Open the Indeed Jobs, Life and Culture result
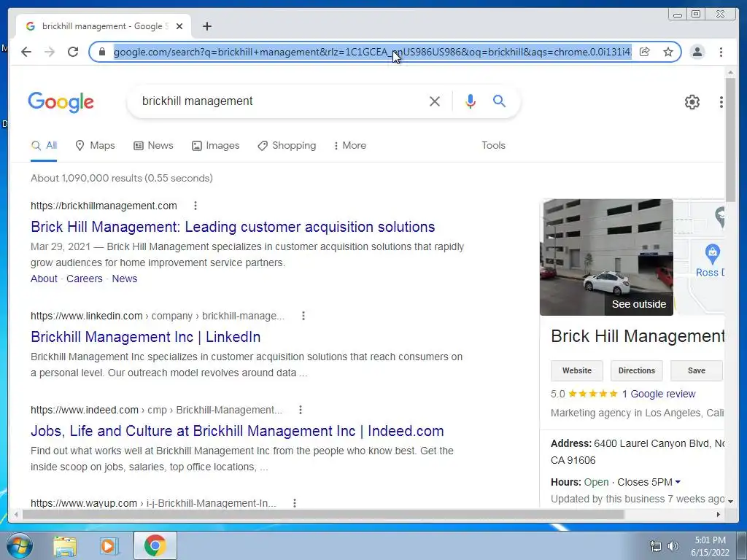The image size is (747, 560). pyautogui.click(x=237, y=431)
